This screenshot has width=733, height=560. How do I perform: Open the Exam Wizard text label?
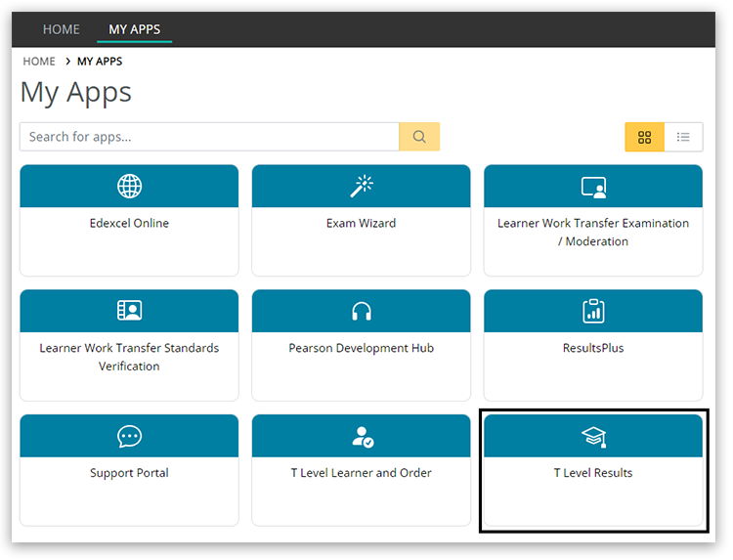pos(361,223)
